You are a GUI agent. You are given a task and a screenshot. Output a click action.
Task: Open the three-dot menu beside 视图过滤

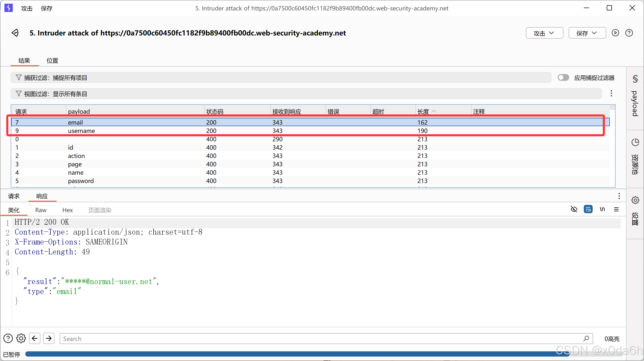611,93
